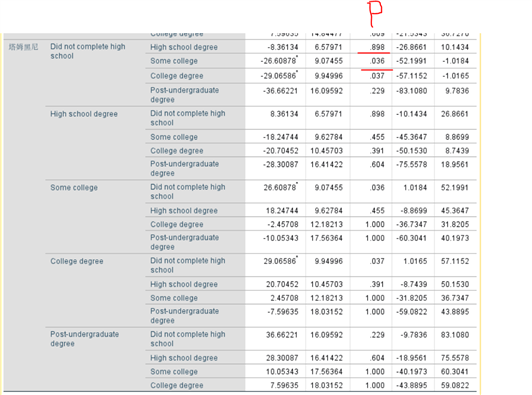Screen dimensions: 532x395
Task: Click 10.45703 standard error in the -20.70452 row
Action: click(x=326, y=151)
